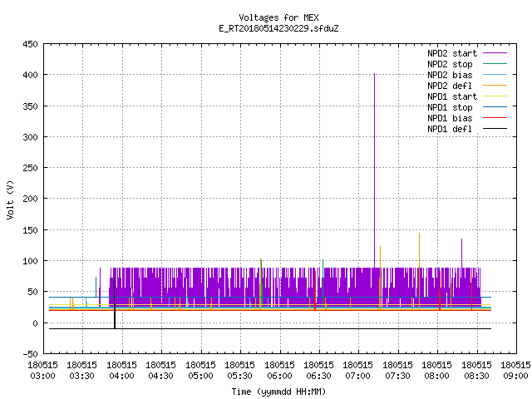Click the x-axis tick 180515 05:30
The image size is (532, 399).
pyautogui.click(x=240, y=371)
